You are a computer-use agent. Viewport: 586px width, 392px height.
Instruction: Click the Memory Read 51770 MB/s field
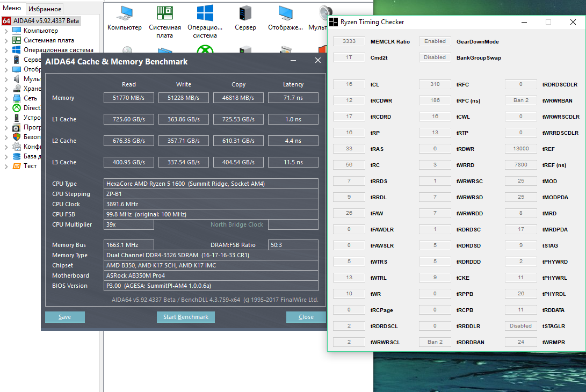(x=129, y=98)
